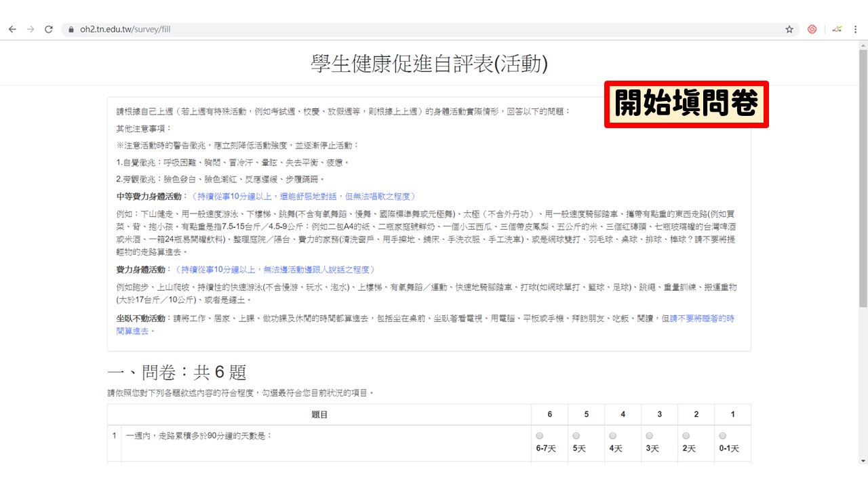Click the scrollbar up arrow
This screenshot has height=488, width=868.
pyautogui.click(x=863, y=45)
